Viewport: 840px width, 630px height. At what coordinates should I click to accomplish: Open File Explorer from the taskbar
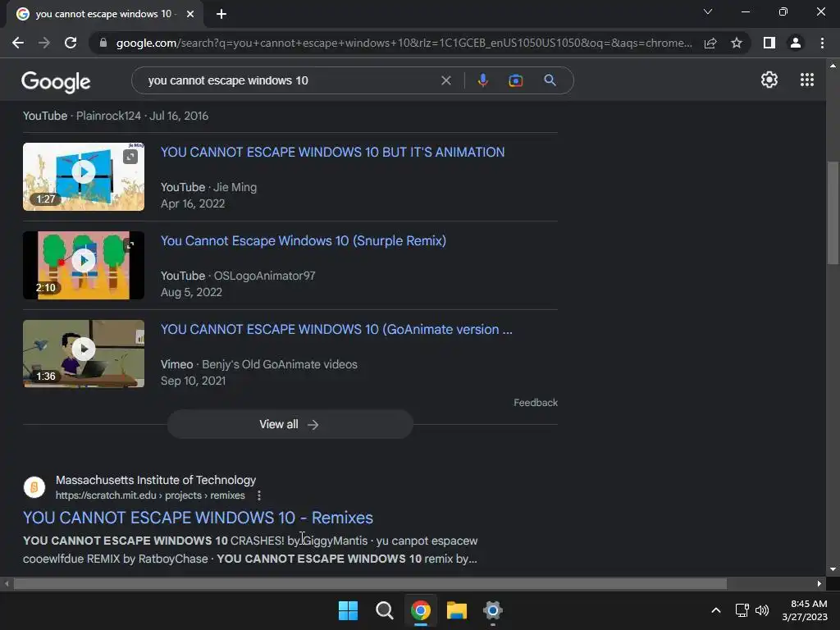[456, 610]
